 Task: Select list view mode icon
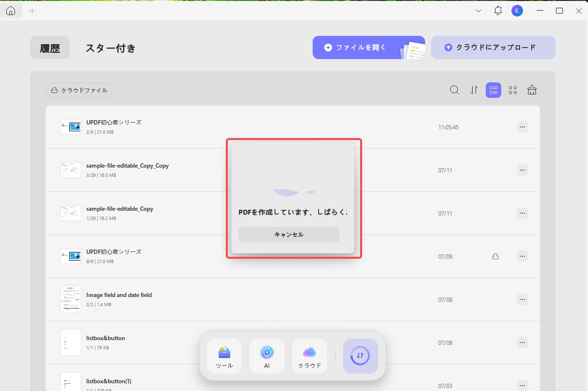(x=493, y=90)
